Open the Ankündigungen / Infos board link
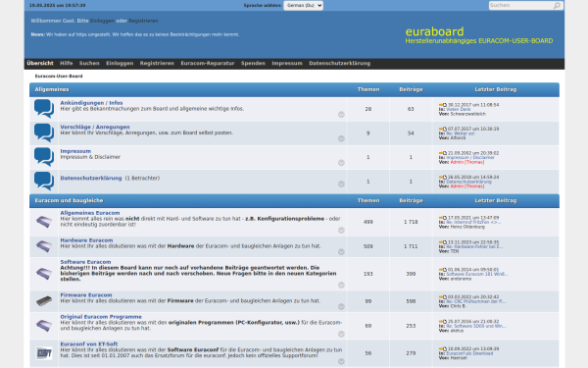The image size is (588, 368). point(91,102)
